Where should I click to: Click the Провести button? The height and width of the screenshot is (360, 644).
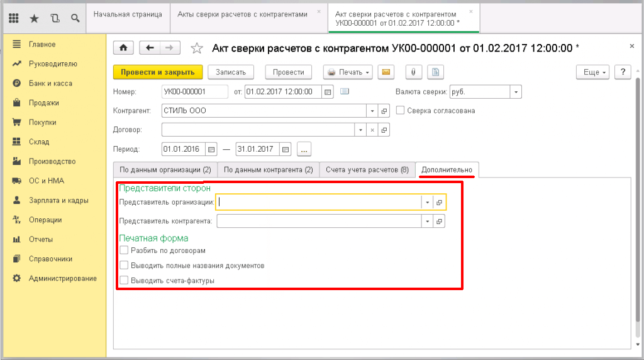click(288, 72)
